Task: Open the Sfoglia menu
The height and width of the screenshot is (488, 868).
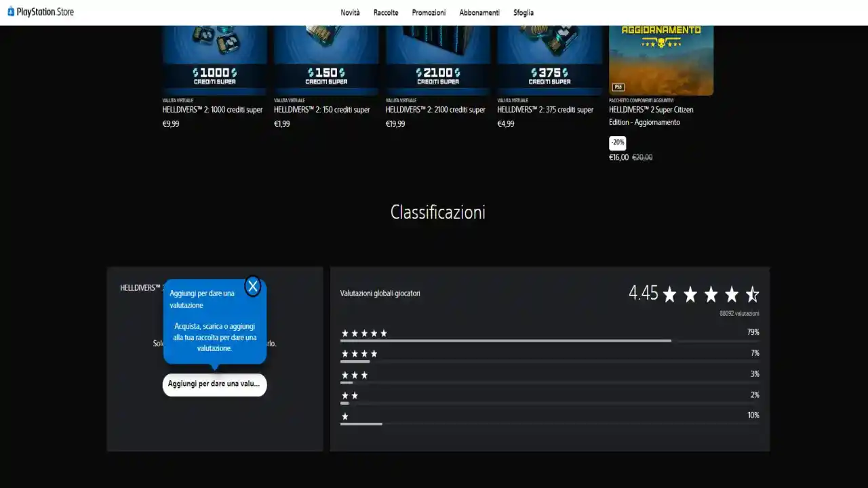Action: [524, 13]
